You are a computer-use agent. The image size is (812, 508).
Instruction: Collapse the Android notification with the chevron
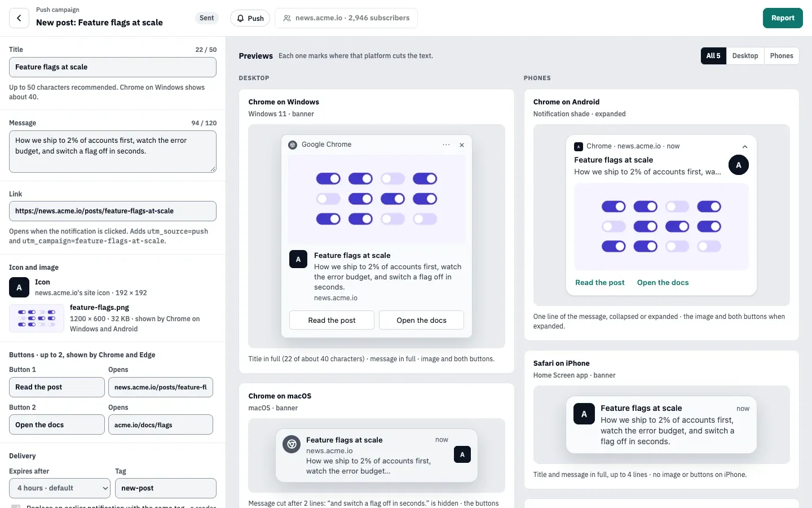click(x=745, y=147)
